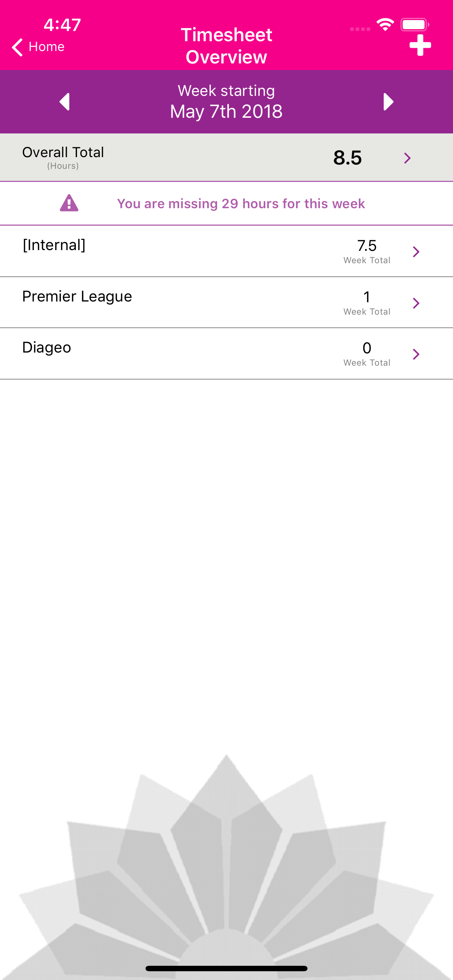Image resolution: width=453 pixels, height=980 pixels.
Task: Tap the back chevron beside Home
Action: pyautogui.click(x=17, y=47)
